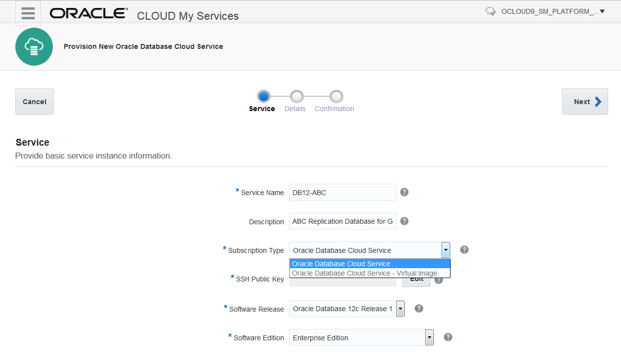621x364 pixels.
Task: Click the Description help icon
Action: (x=404, y=221)
